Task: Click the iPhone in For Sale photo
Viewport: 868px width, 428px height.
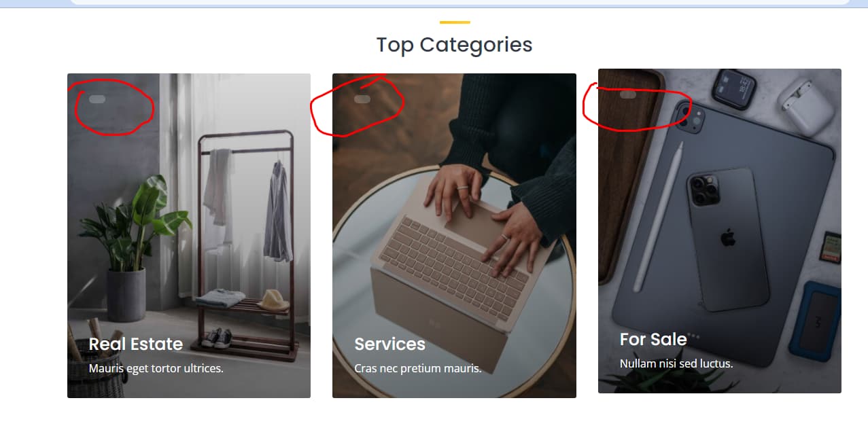Action: click(x=726, y=239)
